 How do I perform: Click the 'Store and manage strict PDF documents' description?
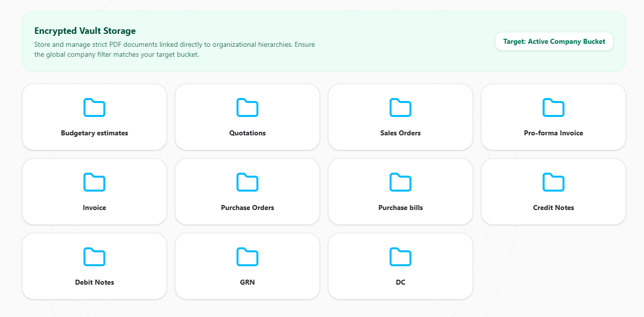pos(174,49)
